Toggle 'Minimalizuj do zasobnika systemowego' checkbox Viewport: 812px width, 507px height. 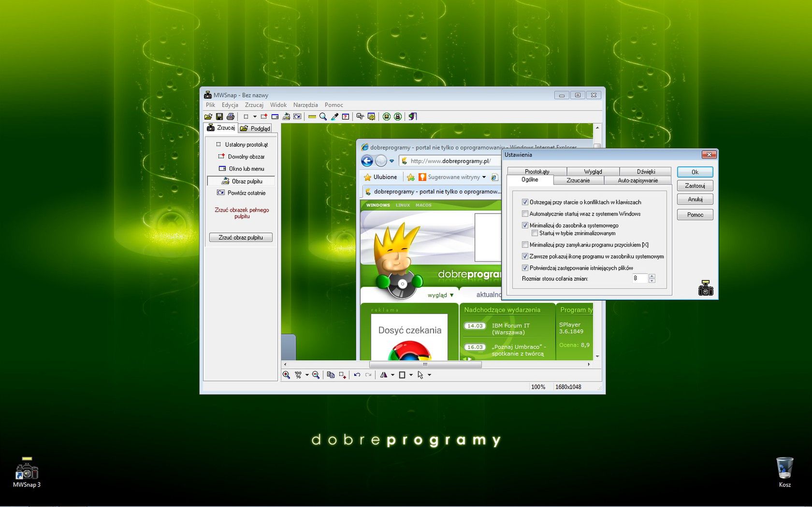(525, 225)
